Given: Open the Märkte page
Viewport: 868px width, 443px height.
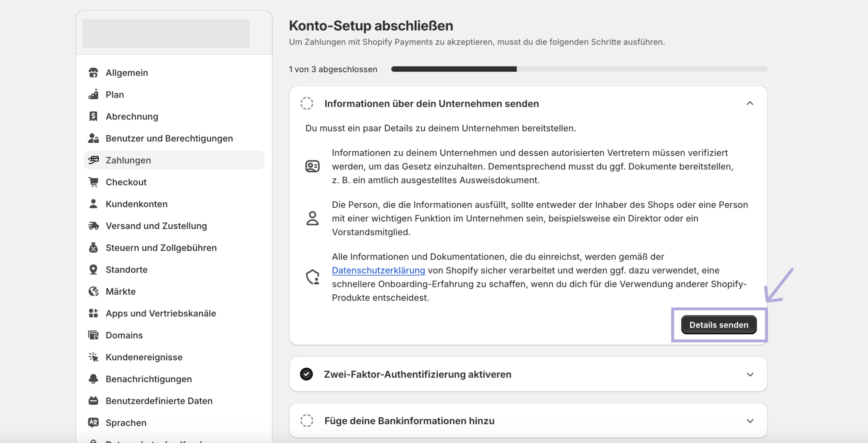Looking at the screenshot, I should (x=174, y=292).
